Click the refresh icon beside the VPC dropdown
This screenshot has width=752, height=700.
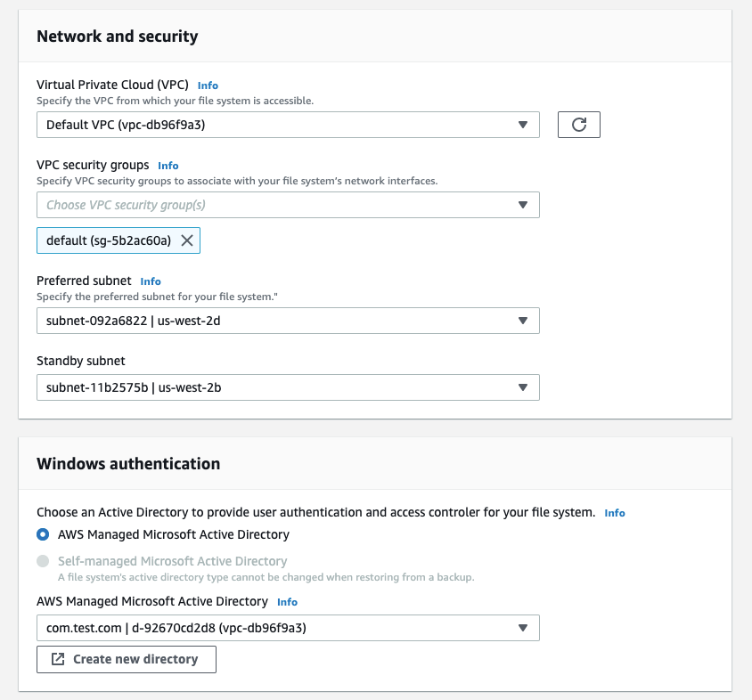tap(579, 125)
